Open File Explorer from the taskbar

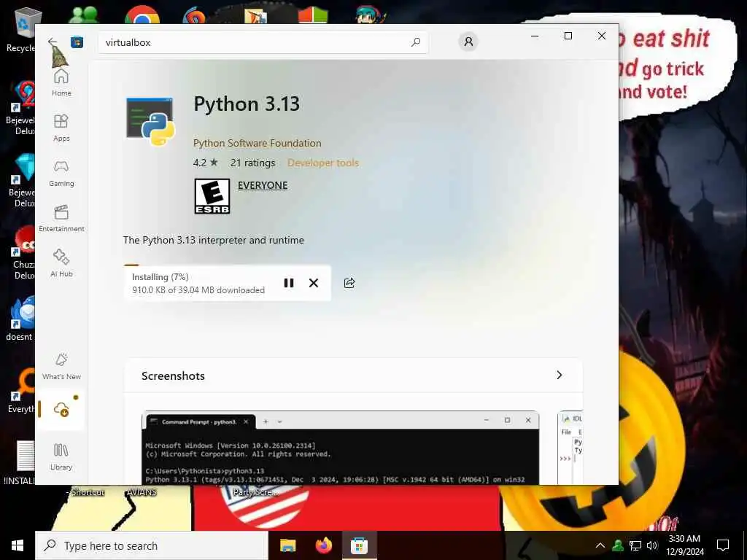click(x=287, y=545)
